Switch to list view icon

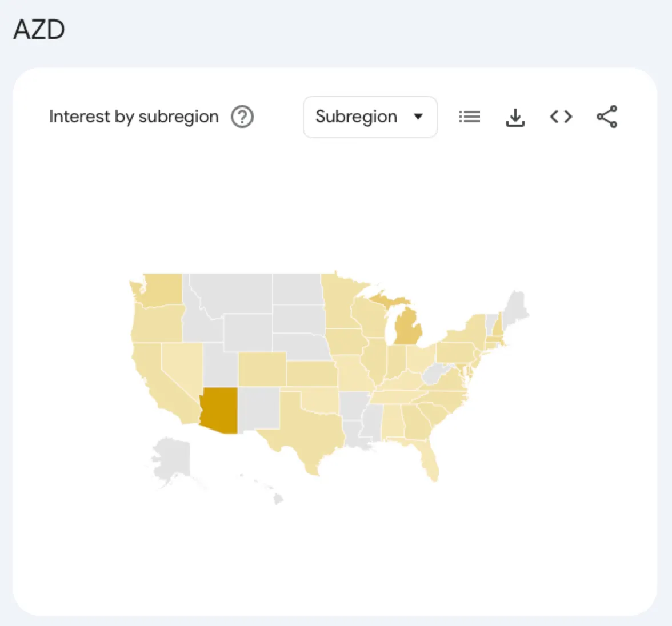(469, 117)
